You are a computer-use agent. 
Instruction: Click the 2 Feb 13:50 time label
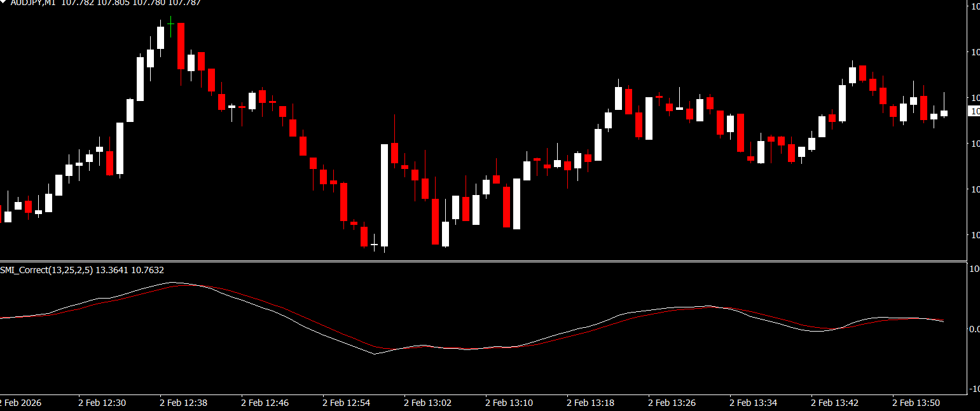tap(916, 403)
